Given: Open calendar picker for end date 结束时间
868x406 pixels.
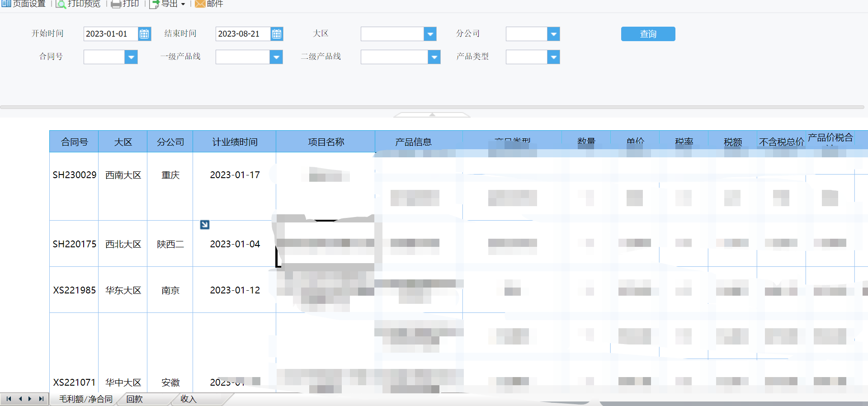Looking at the screenshot, I should tap(277, 34).
